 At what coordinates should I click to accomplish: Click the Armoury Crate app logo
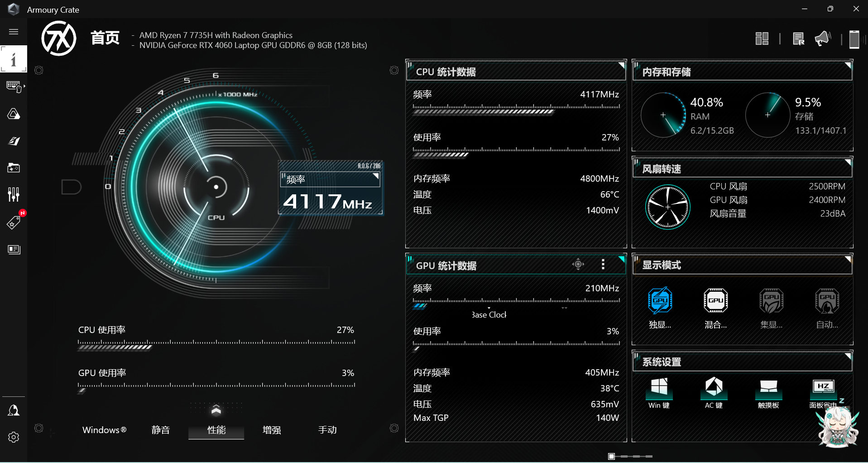point(14,9)
